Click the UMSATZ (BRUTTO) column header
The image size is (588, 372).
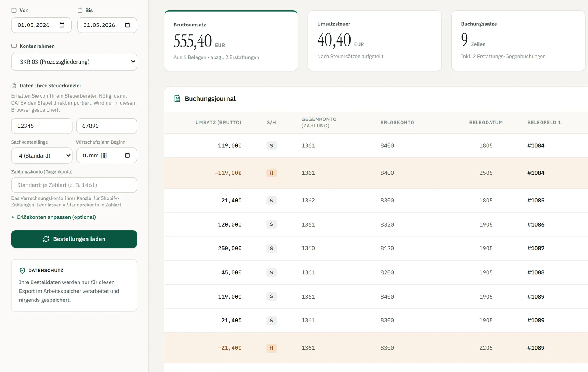tap(218, 123)
